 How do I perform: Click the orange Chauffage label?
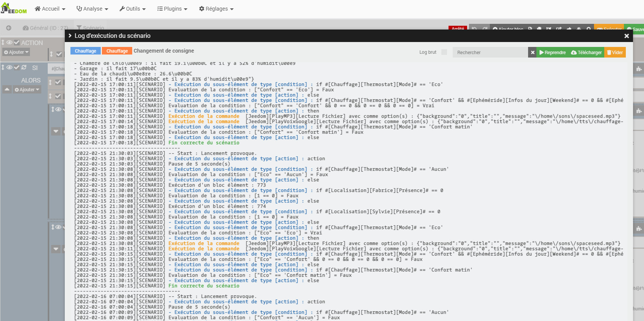tap(117, 51)
